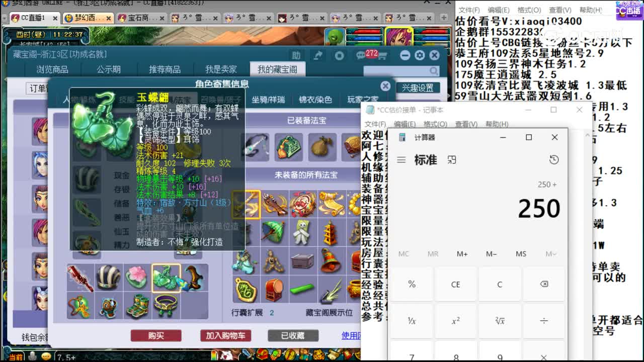Open the calculator navigation hamburger menu

point(401,160)
